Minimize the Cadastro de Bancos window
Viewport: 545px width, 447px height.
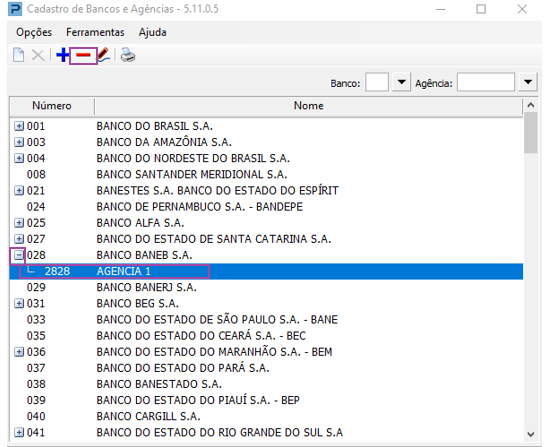[440, 9]
